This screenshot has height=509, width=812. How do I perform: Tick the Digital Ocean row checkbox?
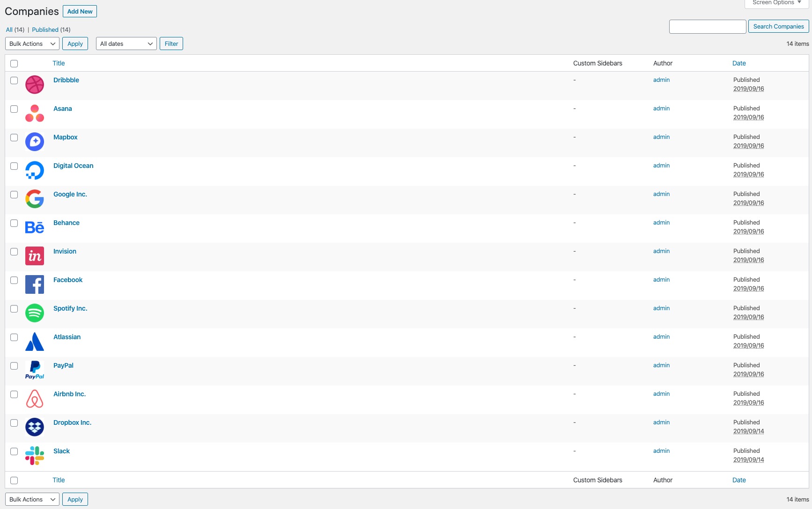[14, 166]
